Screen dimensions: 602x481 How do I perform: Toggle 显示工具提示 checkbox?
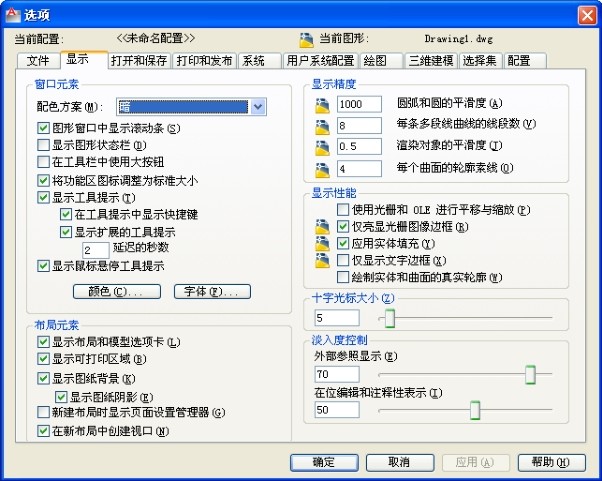click(43, 197)
